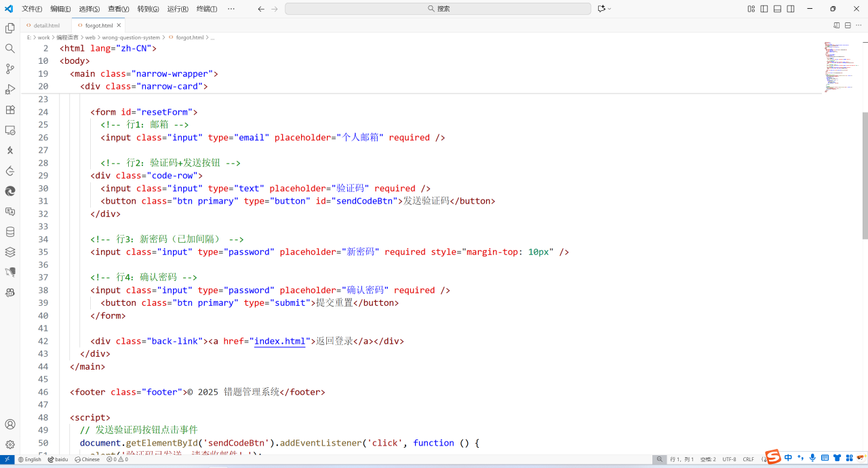The width and height of the screenshot is (868, 468).
Task: Open the Copilot chat icon
Action: click(x=601, y=9)
